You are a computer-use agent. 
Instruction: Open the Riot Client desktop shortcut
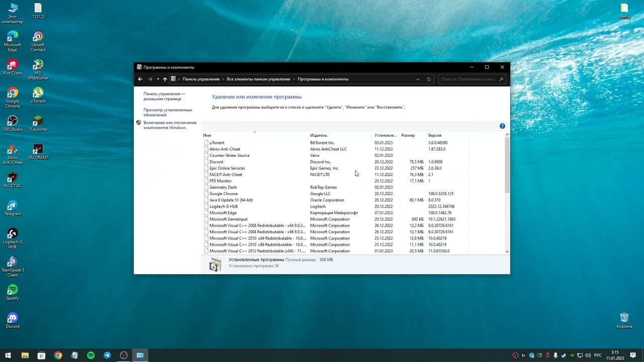[x=13, y=67]
